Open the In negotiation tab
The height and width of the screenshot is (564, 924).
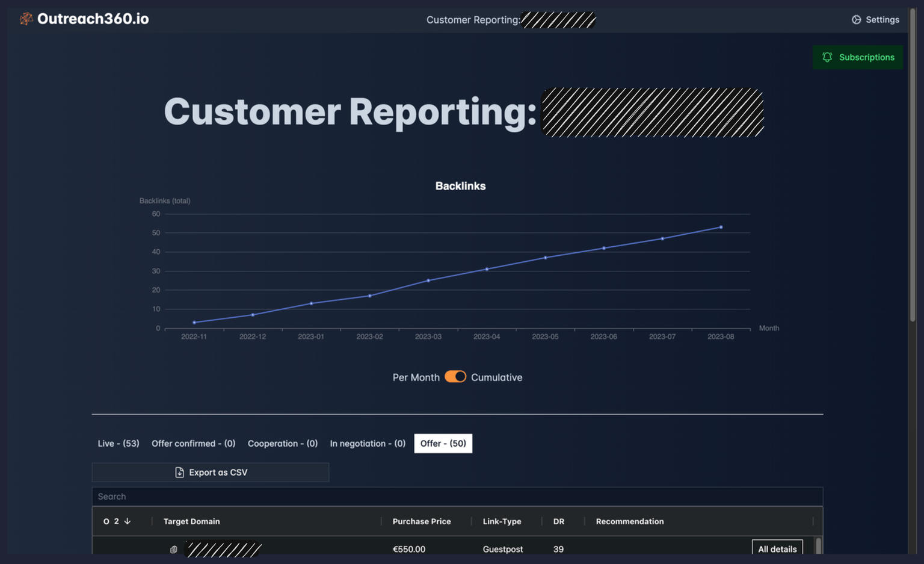click(367, 443)
